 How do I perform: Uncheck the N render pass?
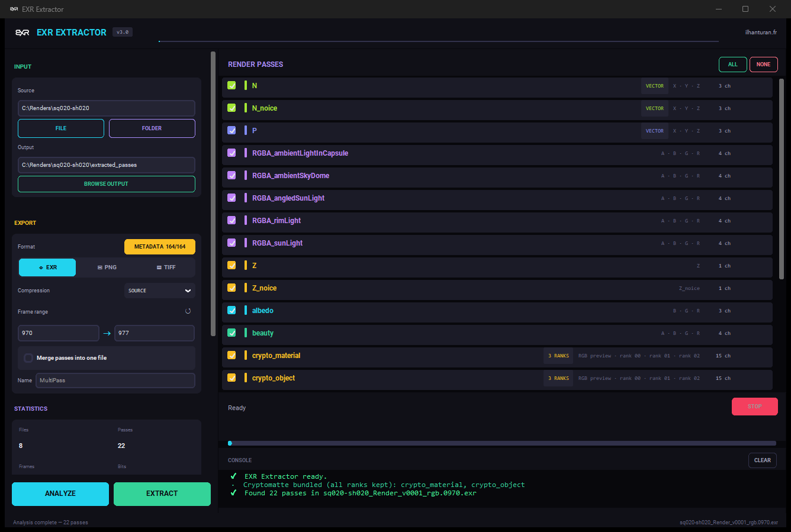(x=231, y=85)
